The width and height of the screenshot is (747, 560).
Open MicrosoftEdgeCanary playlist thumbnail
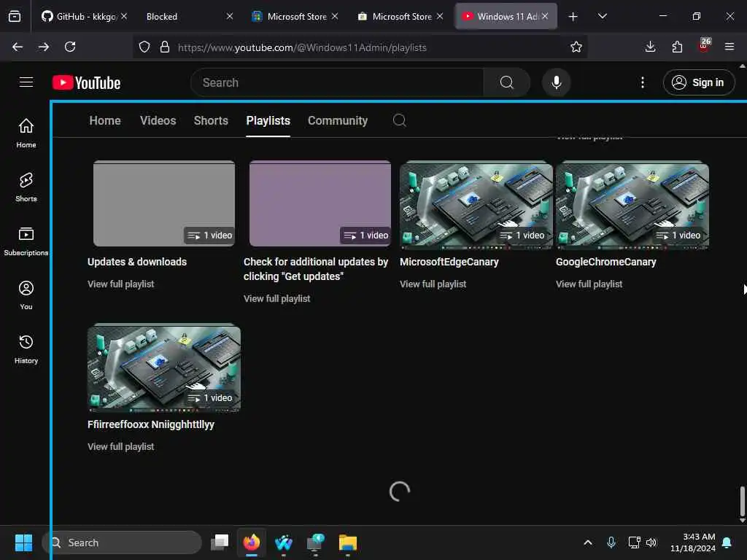pyautogui.click(x=476, y=205)
